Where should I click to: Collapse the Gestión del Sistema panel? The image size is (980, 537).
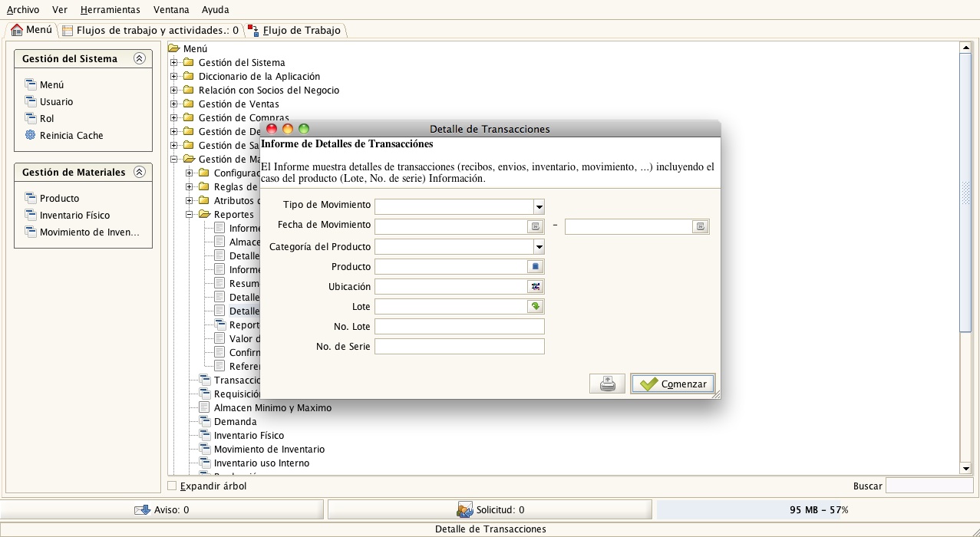point(139,58)
